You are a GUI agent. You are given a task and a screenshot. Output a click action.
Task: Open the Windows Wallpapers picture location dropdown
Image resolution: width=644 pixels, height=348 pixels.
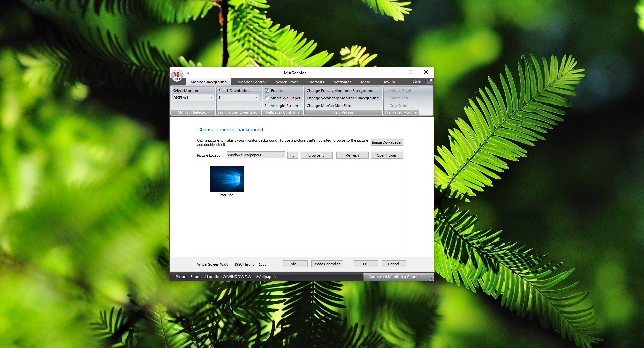282,155
